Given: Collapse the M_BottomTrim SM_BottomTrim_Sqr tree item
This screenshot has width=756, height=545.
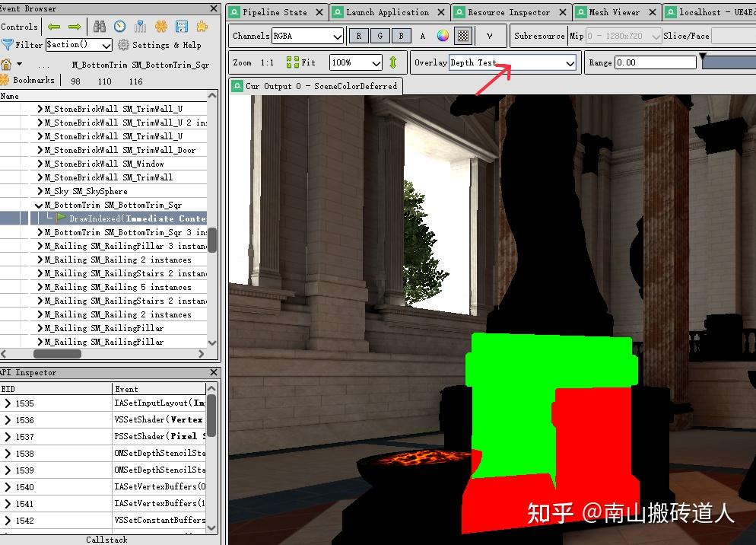Looking at the screenshot, I should click(40, 205).
